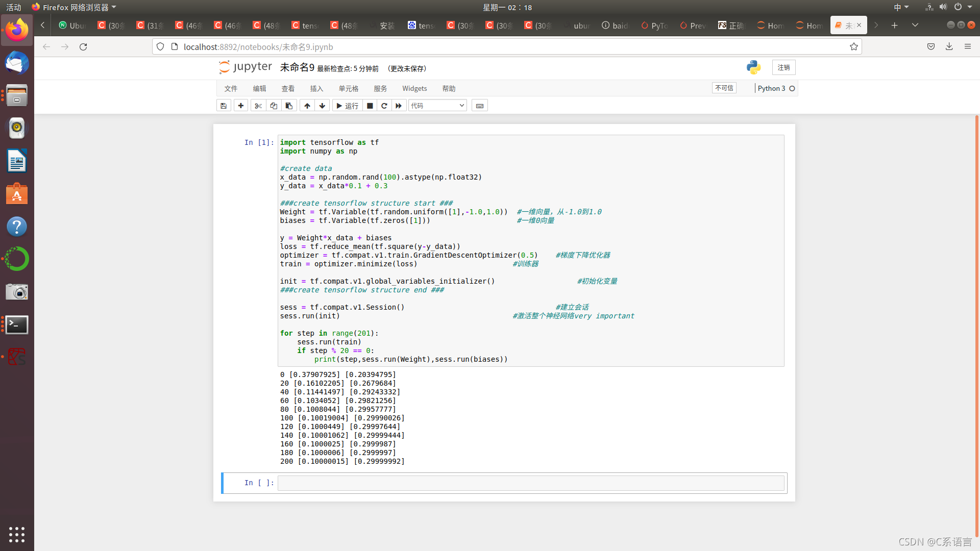This screenshot has width=980, height=551.
Task: Reload the page in Firefox
Action: pyautogui.click(x=83, y=46)
